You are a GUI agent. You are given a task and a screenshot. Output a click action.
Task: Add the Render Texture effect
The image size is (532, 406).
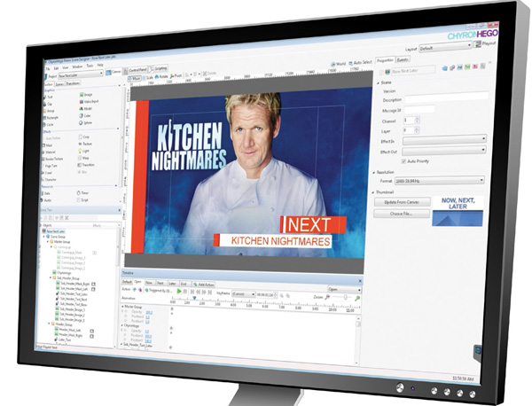(52, 159)
